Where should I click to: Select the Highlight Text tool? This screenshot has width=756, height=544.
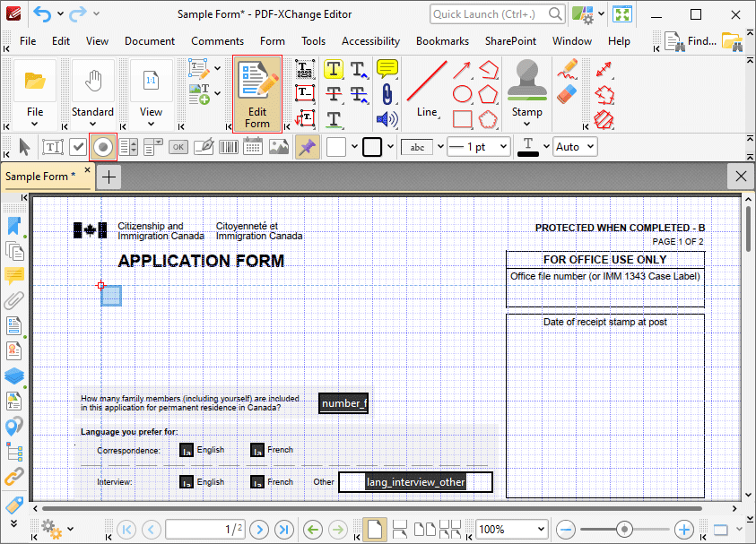[x=334, y=69]
